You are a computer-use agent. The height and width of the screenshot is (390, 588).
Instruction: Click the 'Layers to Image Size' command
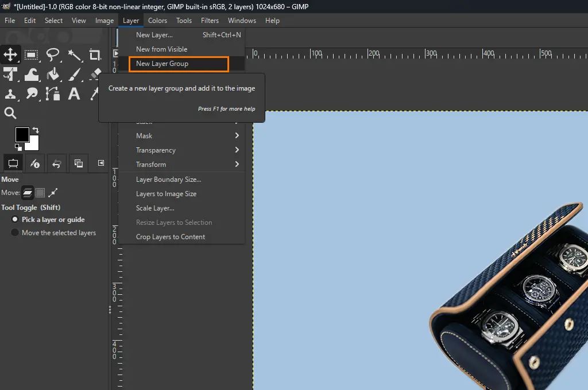pos(165,193)
